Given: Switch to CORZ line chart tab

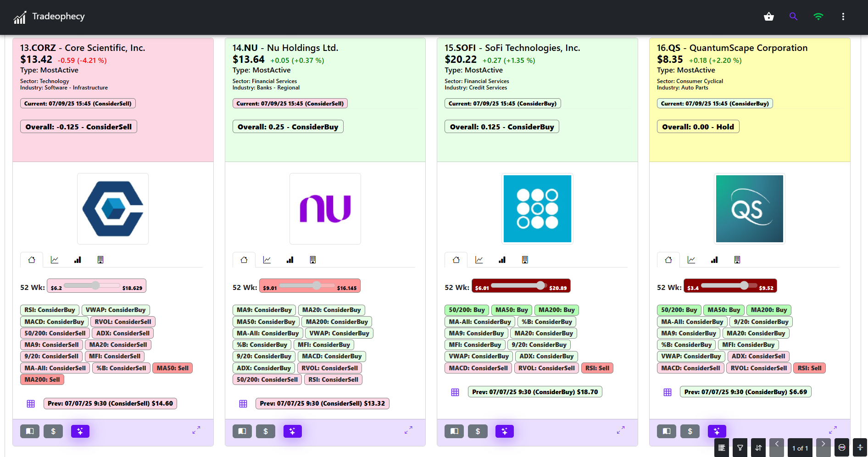Looking at the screenshot, I should coord(55,260).
